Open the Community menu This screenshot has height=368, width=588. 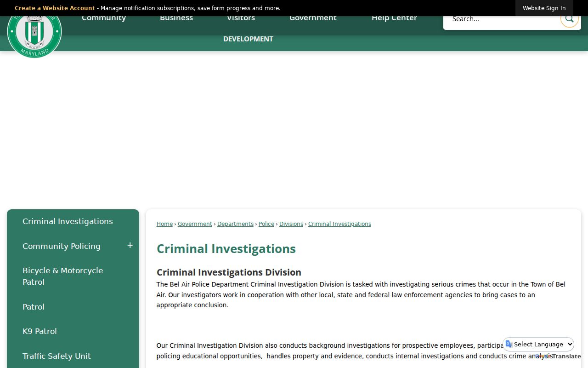(104, 18)
